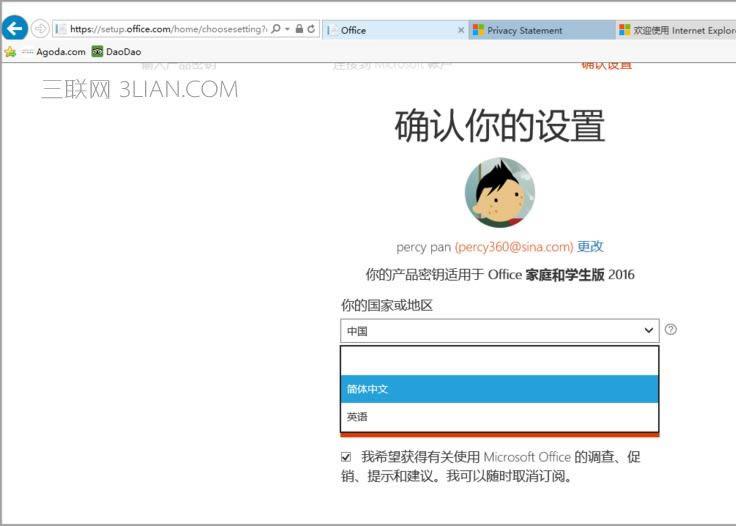The width and height of the screenshot is (736, 526).
Task: Select the blank option in language list
Action: (x=499, y=361)
